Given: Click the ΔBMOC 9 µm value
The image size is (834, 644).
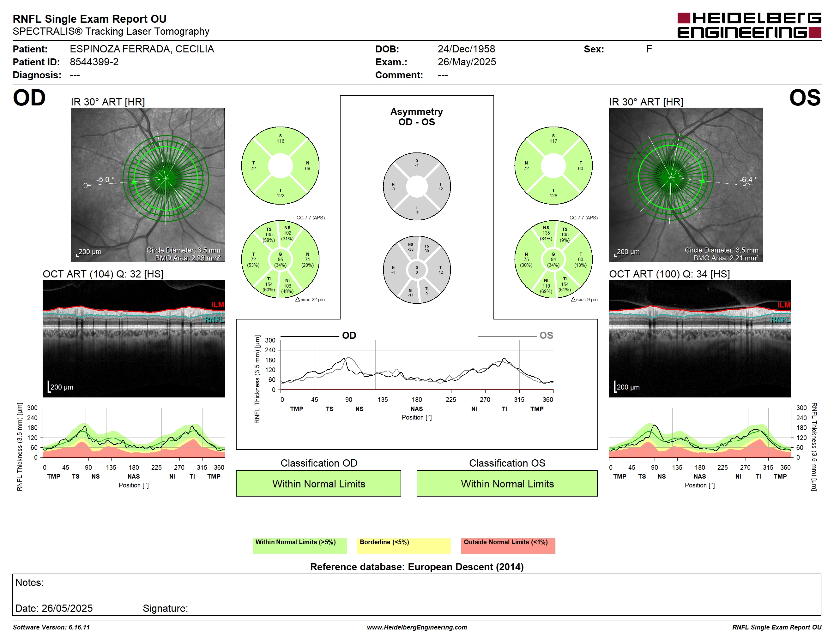Looking at the screenshot, I should click(584, 300).
